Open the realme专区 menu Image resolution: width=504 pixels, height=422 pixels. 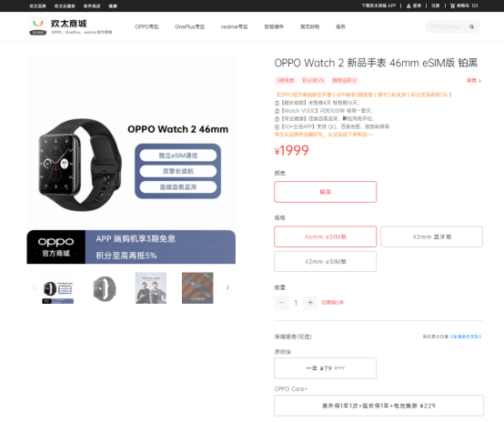pos(234,26)
